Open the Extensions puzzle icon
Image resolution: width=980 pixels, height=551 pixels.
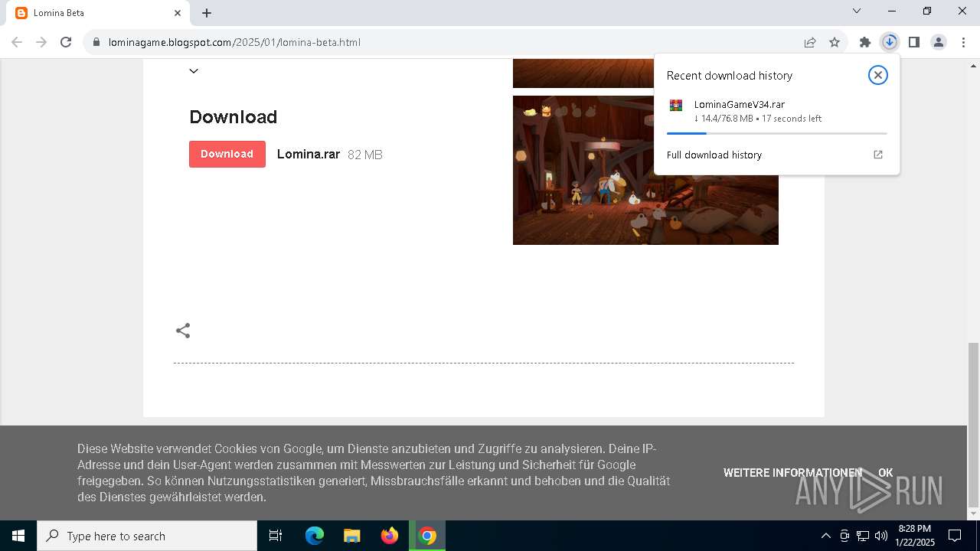tap(865, 42)
